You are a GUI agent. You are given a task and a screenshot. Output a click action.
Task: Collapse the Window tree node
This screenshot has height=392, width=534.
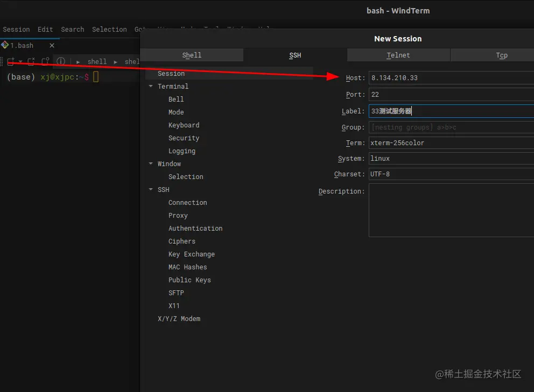pos(151,163)
